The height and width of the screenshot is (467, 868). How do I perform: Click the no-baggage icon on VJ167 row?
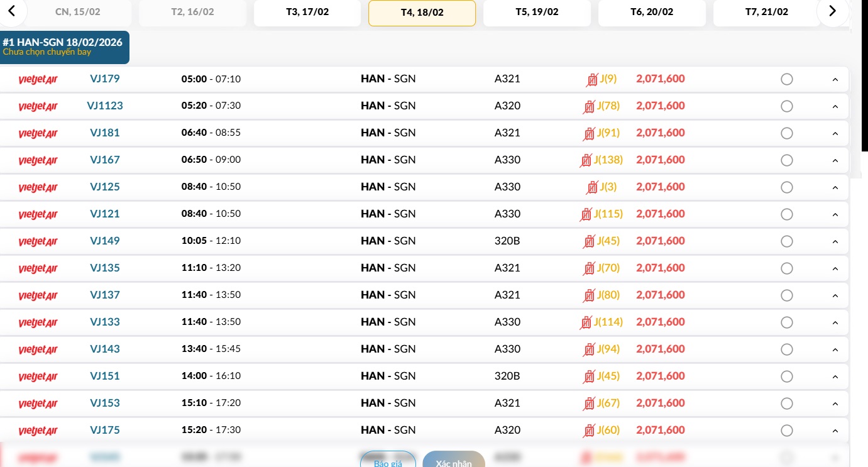click(x=586, y=160)
